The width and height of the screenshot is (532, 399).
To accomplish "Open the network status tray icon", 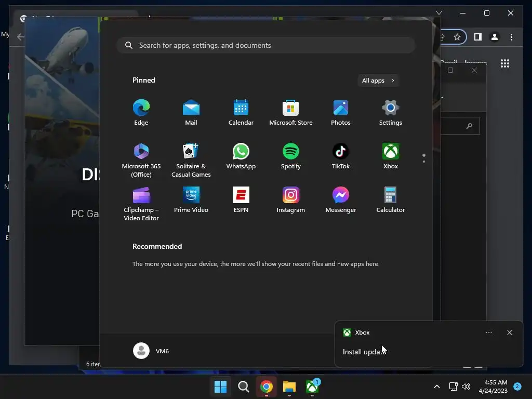I will pos(453,387).
